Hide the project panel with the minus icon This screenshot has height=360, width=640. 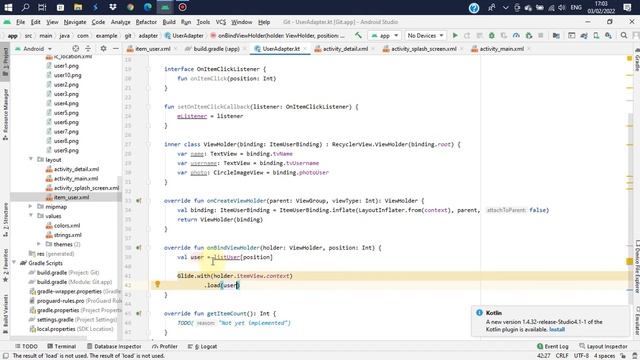[116, 49]
